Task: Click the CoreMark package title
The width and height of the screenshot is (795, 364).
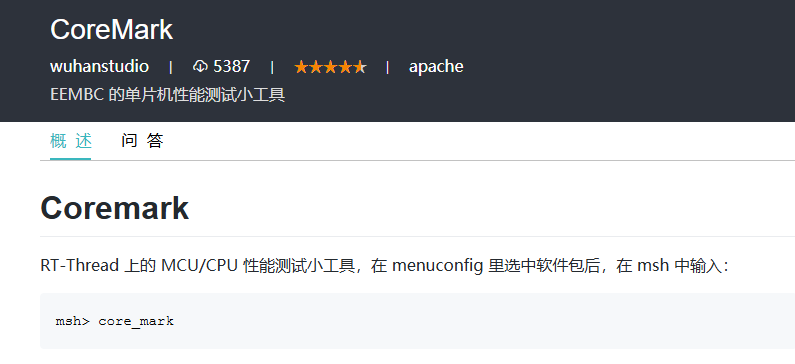Action: (112, 29)
